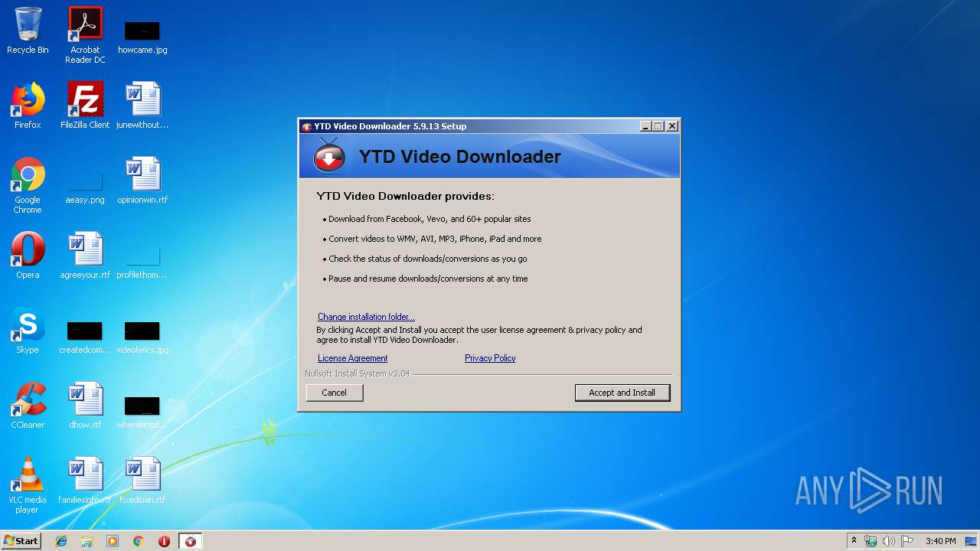This screenshot has width=980, height=551.
Task: Launch FileZilla Client shortcut
Action: pyautogui.click(x=85, y=106)
